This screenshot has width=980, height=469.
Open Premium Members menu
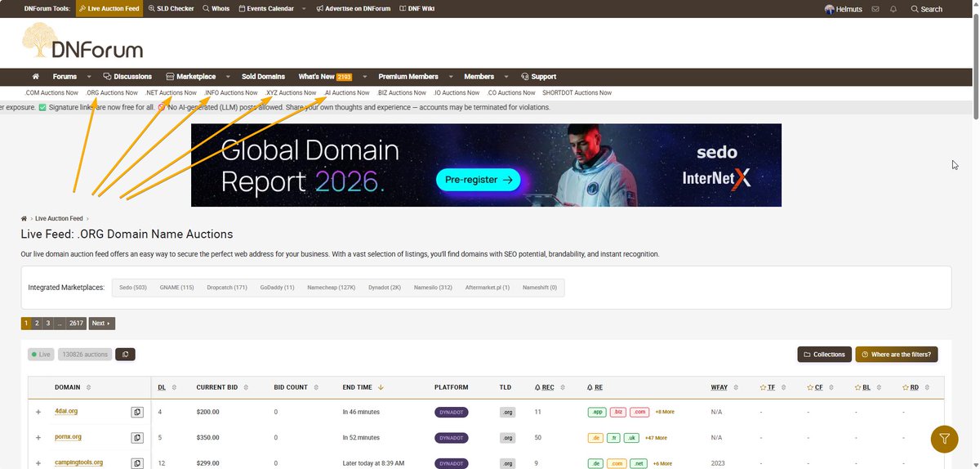[x=408, y=76]
